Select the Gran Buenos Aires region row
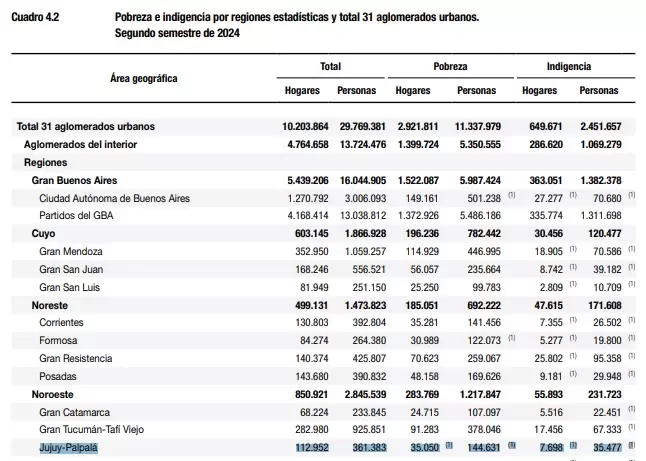 click(x=323, y=180)
